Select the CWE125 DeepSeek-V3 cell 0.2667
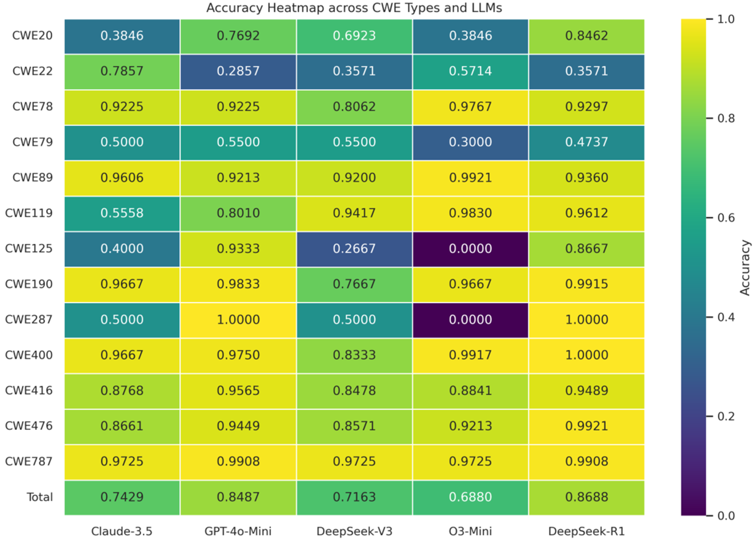 click(x=354, y=249)
